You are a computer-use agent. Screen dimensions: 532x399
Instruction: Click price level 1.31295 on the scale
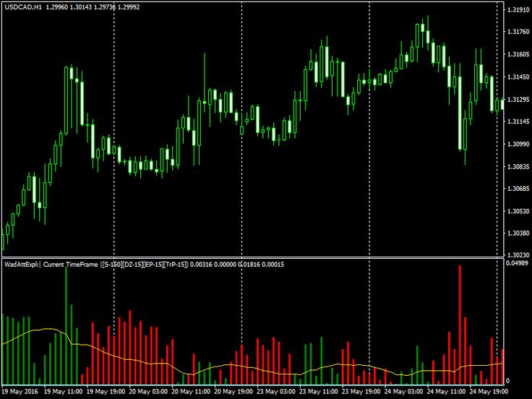click(x=518, y=100)
